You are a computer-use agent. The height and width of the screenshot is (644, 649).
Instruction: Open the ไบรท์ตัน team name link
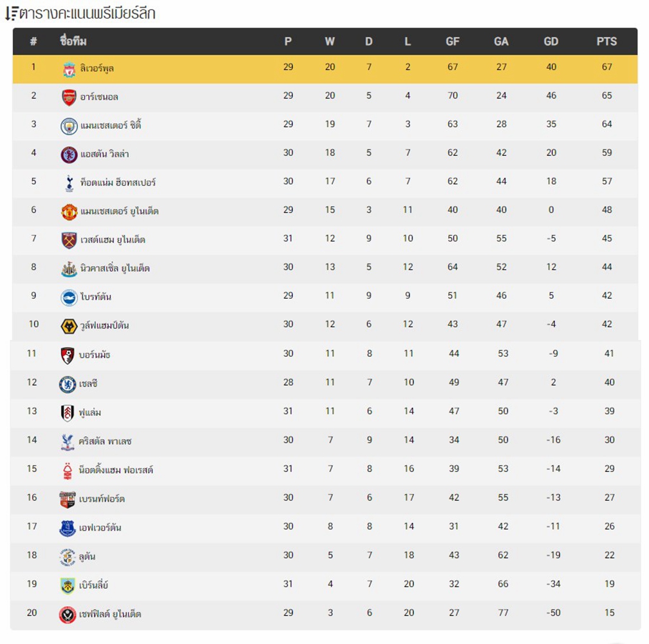pyautogui.click(x=95, y=297)
